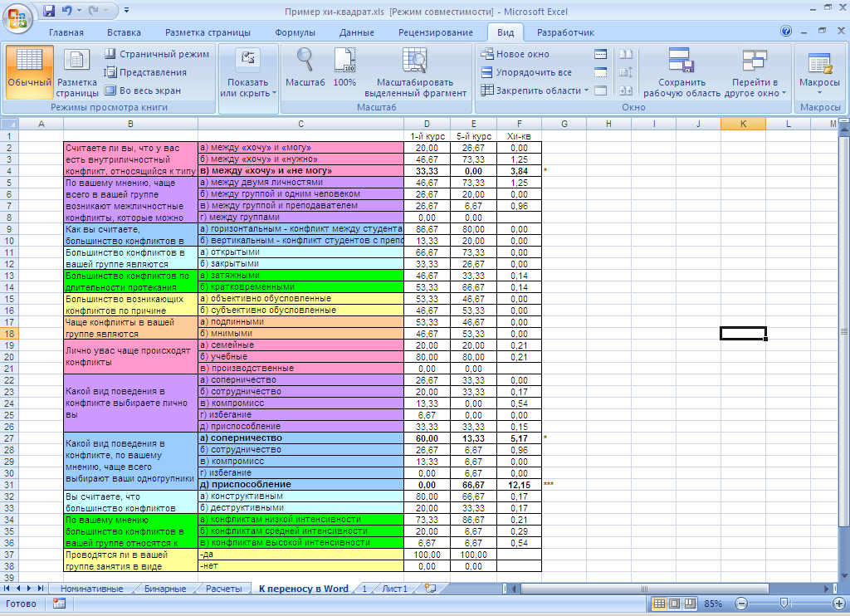Image resolution: width=850 pixels, height=616 pixels.
Task: Click the zoom slider handle
Action: coord(784,604)
